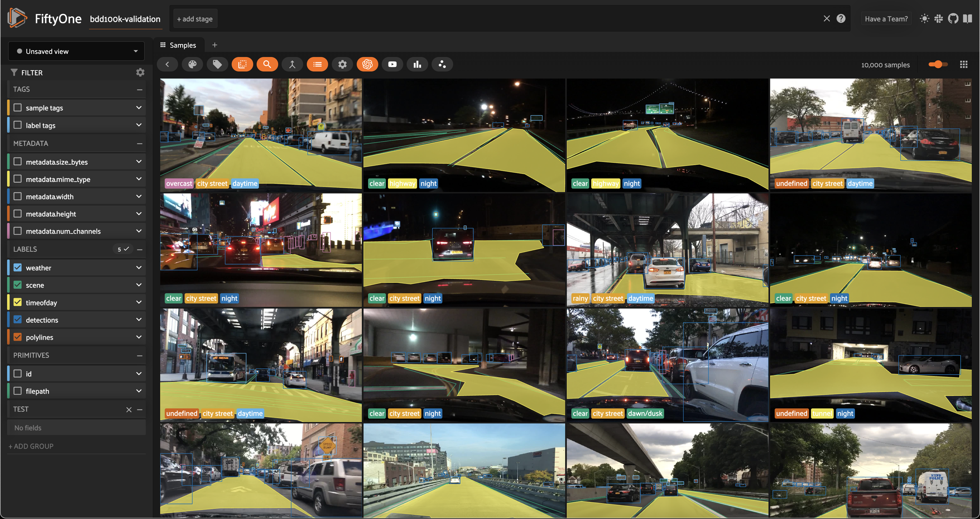Image resolution: width=980 pixels, height=519 pixels.
Task: Click the GitHub icon in header
Action: coord(953,19)
